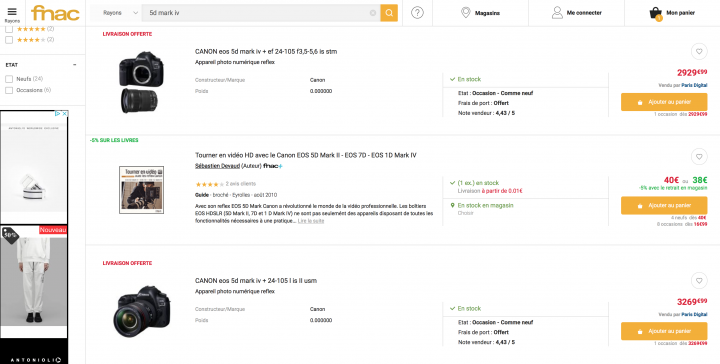The width and height of the screenshot is (720, 364).
Task: Add 24-105 f3,5-5,6 camera to wishlist heart
Action: pos(699,51)
